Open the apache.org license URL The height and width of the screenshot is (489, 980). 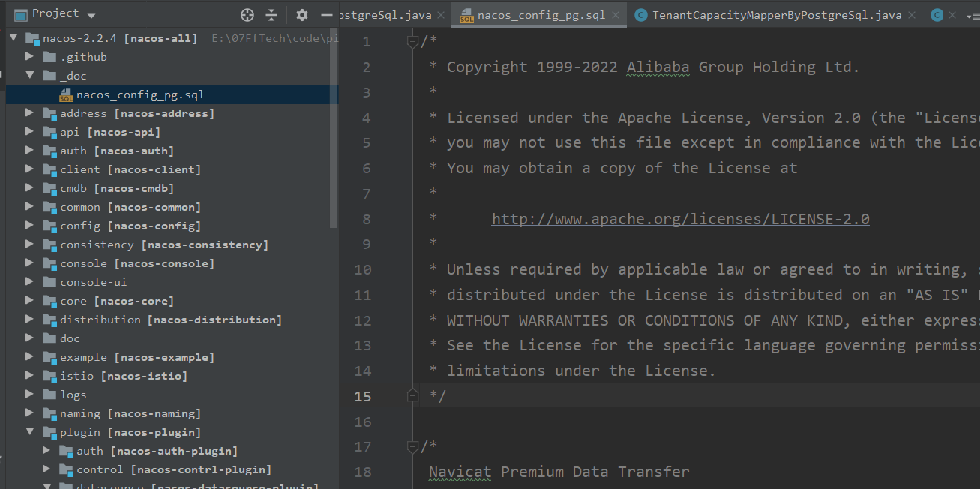click(679, 218)
